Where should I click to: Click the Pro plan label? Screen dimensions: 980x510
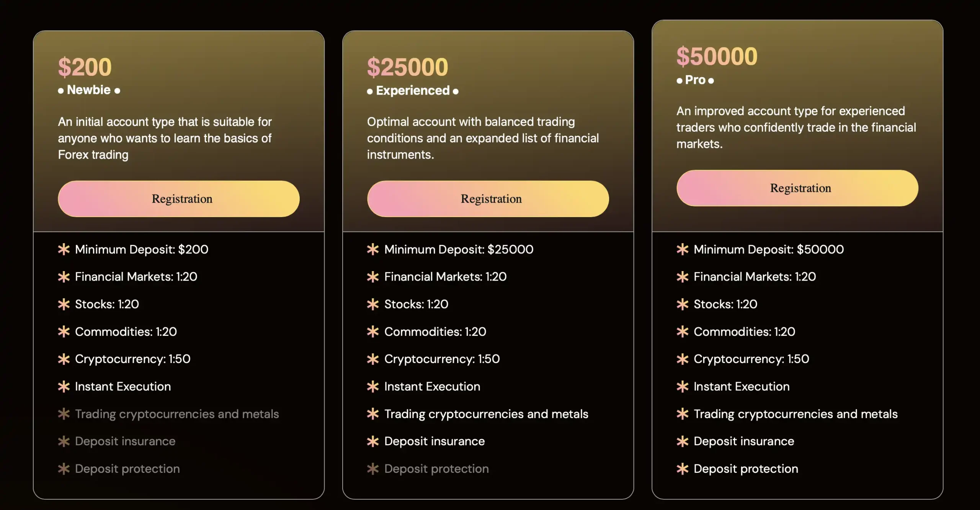[695, 80]
